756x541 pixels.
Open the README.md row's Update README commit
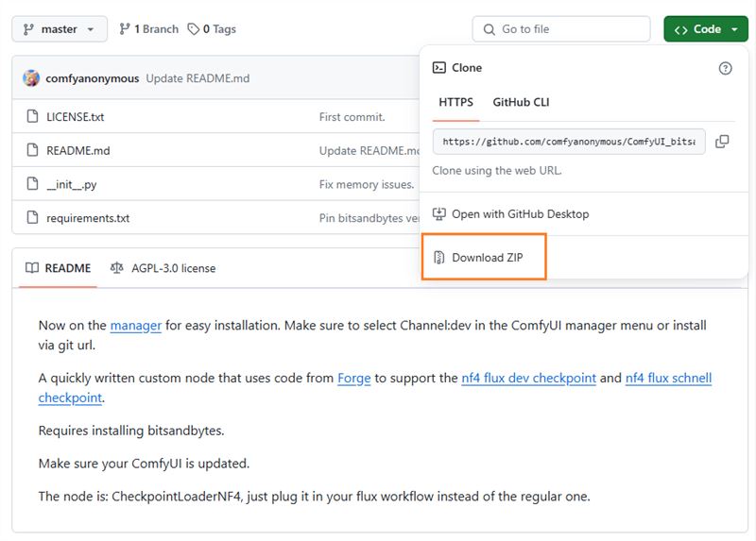coord(369,151)
